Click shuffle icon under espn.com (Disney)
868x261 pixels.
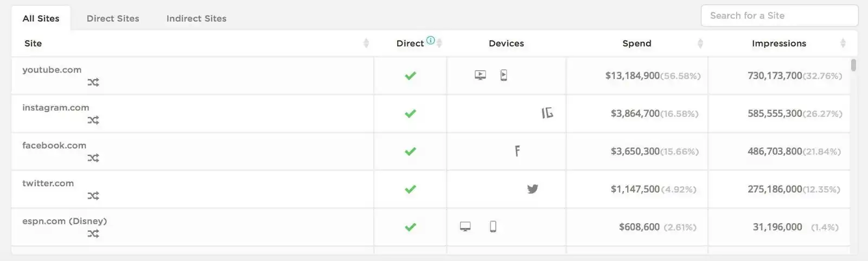point(93,234)
